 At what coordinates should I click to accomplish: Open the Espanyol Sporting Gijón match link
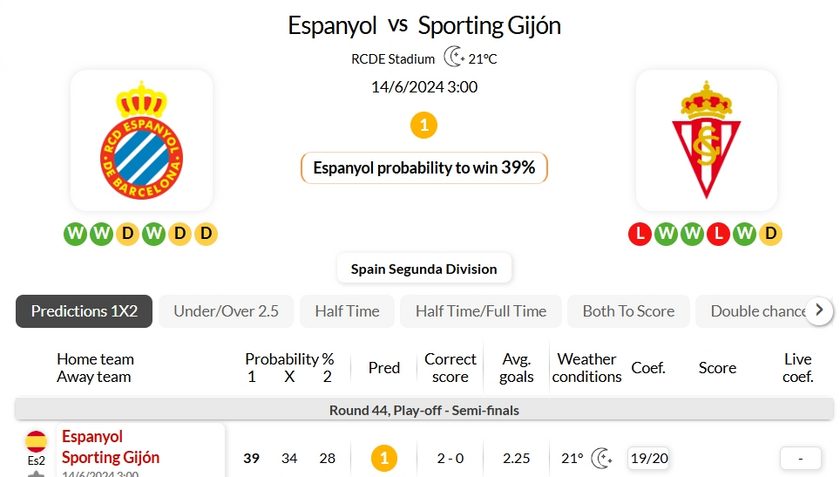tap(111, 447)
